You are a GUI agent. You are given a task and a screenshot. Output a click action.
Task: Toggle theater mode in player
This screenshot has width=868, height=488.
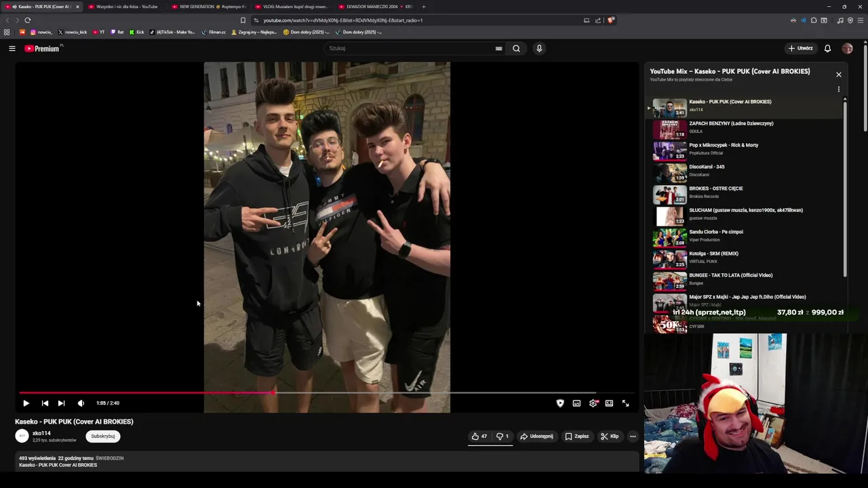point(609,403)
